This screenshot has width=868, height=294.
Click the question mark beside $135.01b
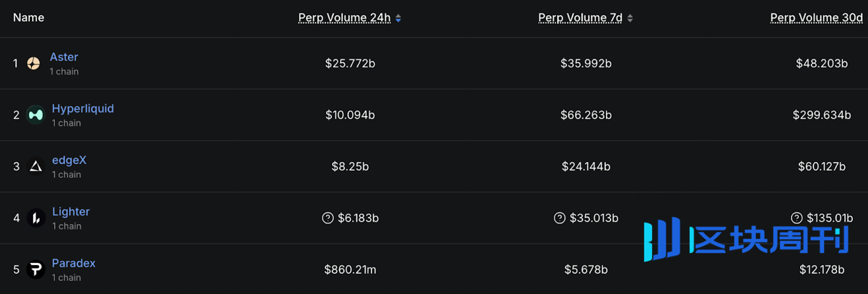click(797, 218)
